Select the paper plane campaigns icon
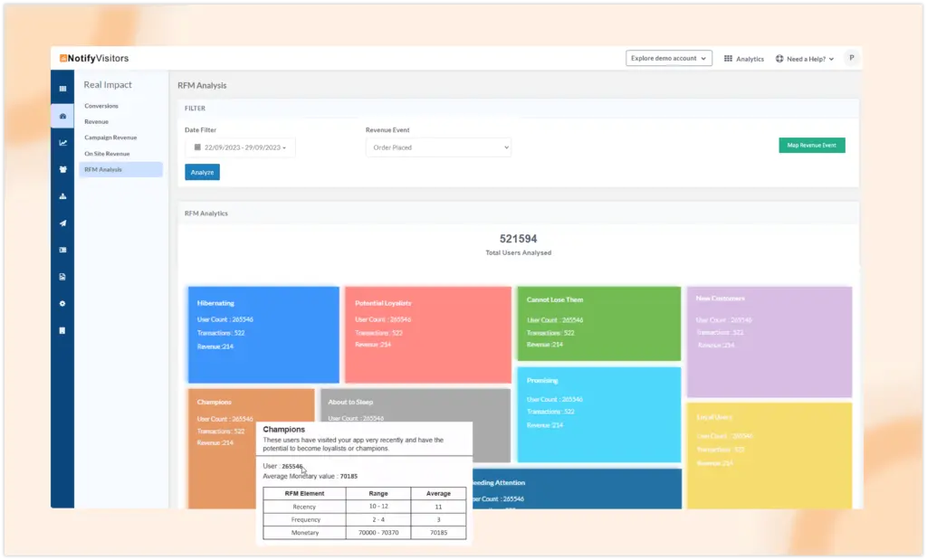Image resolution: width=927 pixels, height=560 pixels. point(62,223)
